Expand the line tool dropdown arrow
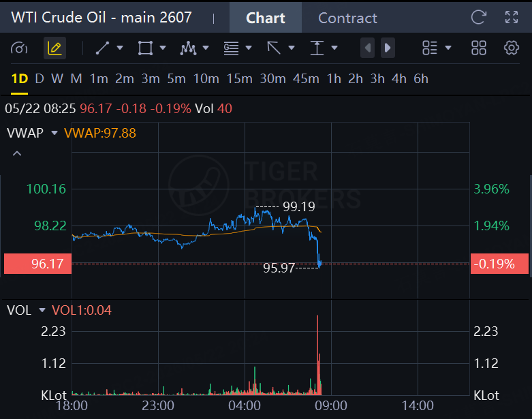 pos(120,48)
